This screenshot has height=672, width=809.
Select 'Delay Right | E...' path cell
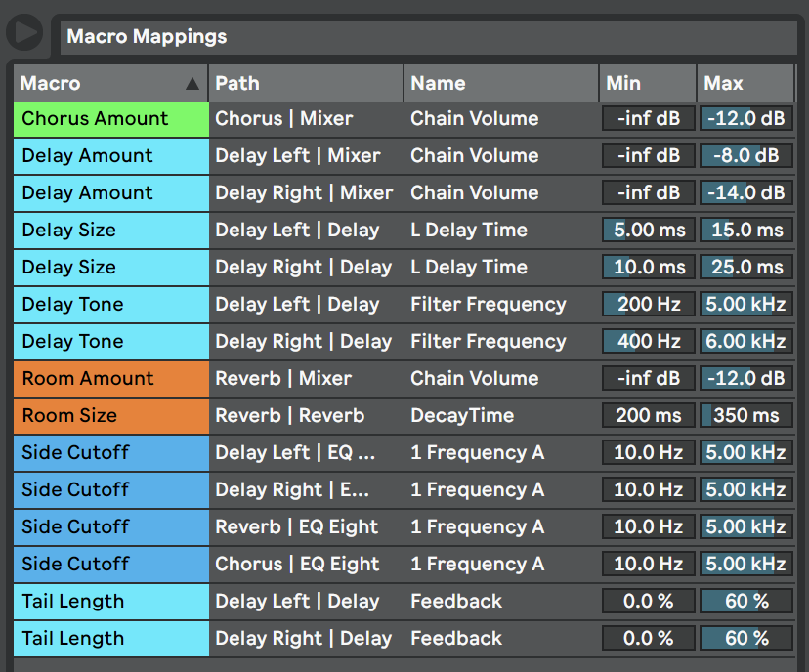point(307,490)
